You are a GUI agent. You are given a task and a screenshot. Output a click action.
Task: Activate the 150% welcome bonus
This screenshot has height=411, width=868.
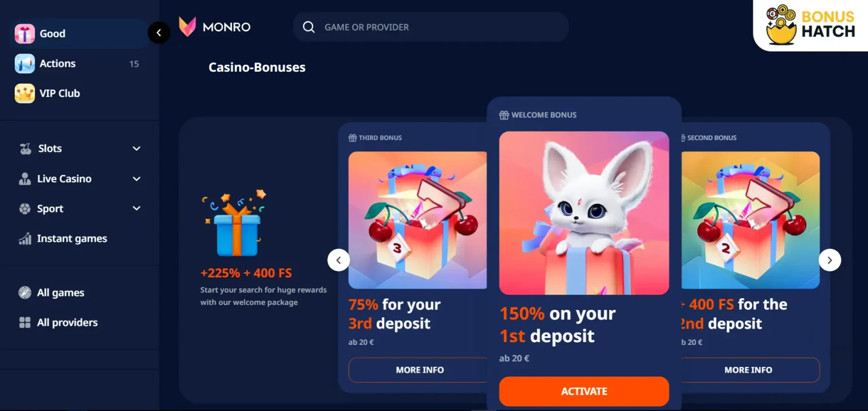pyautogui.click(x=584, y=391)
